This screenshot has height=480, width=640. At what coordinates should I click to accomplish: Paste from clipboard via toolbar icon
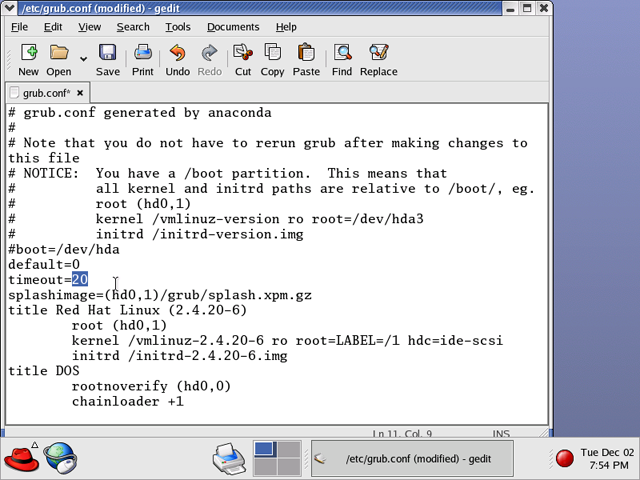(306, 59)
